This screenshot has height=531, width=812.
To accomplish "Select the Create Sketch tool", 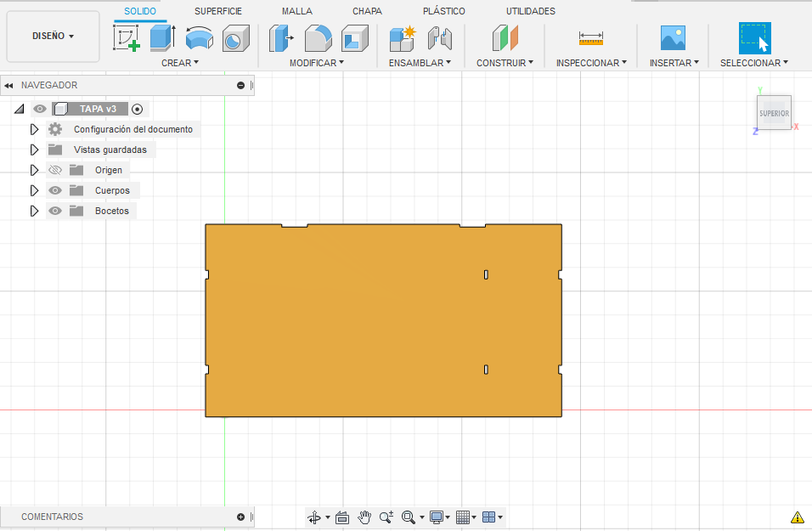I will coord(127,38).
